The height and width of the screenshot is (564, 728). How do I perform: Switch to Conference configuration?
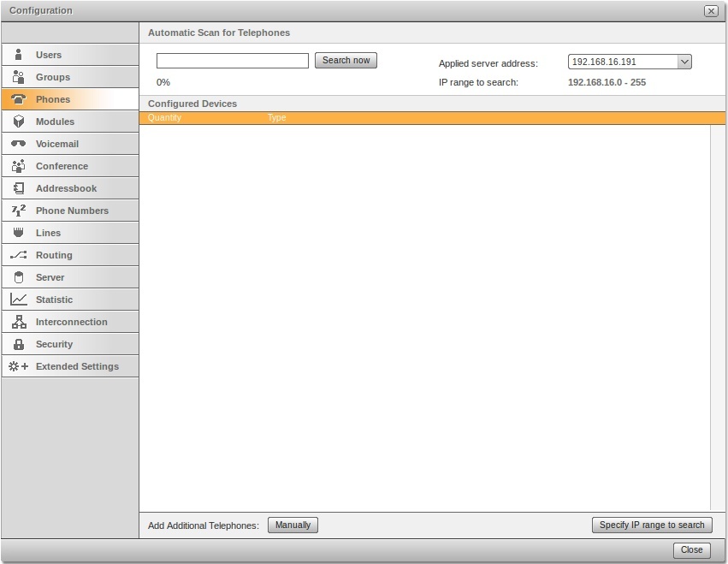(x=70, y=166)
